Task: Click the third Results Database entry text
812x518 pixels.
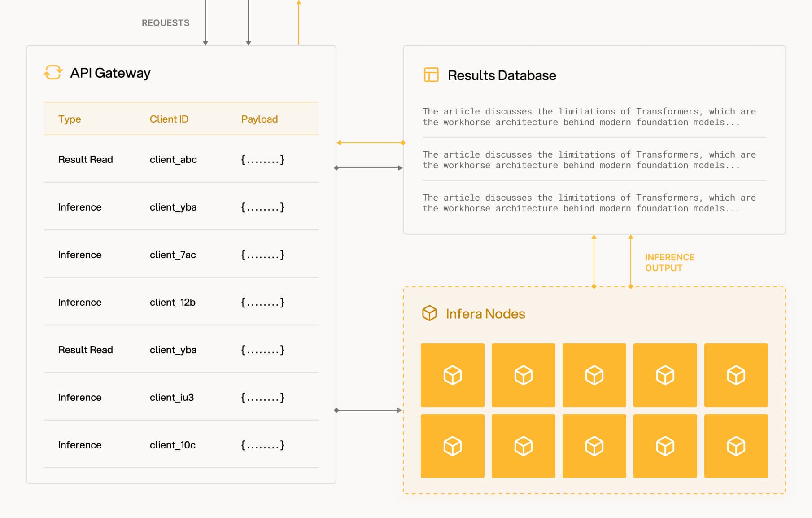Action: click(x=589, y=203)
